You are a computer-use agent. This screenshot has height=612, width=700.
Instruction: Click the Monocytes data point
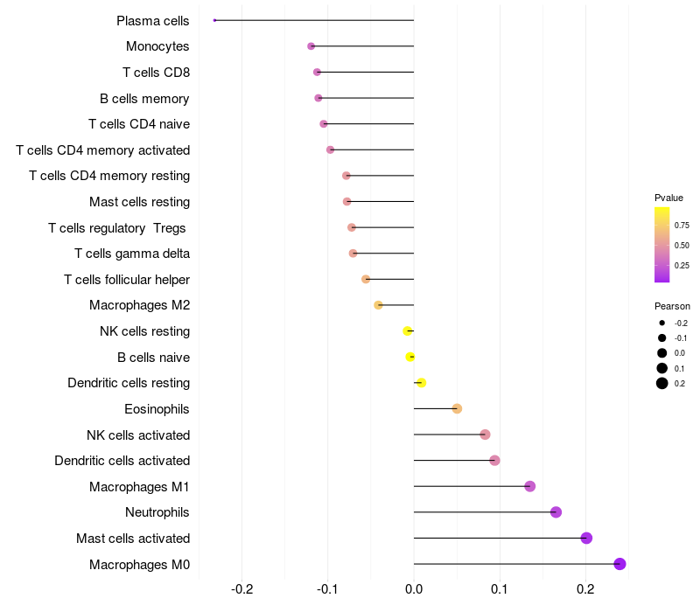click(311, 46)
